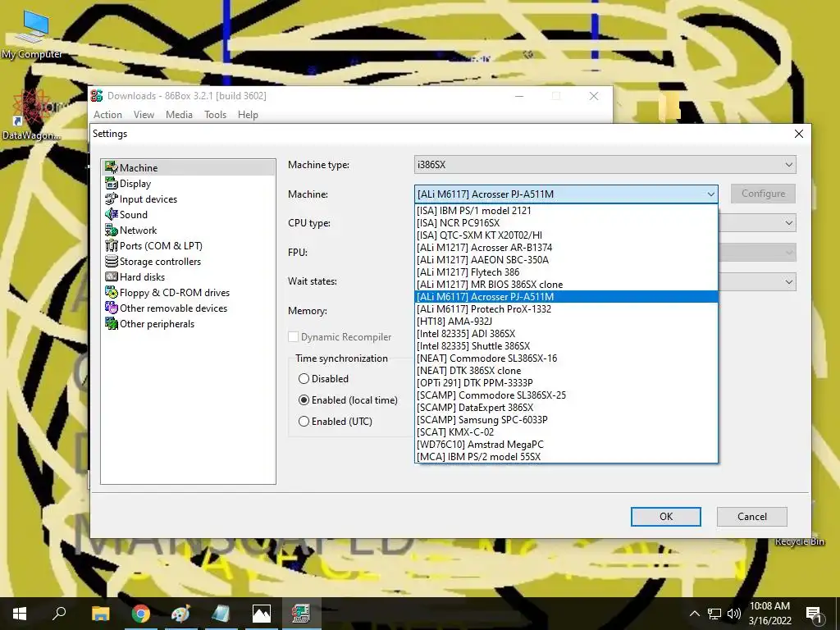
Task: Select the Input devices category icon
Action: point(112,199)
